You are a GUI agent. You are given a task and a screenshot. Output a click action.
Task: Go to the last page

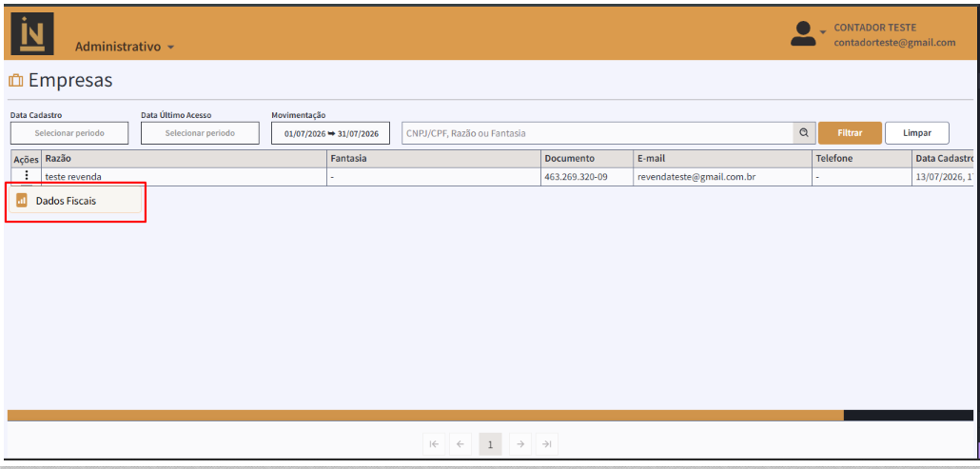pos(546,444)
